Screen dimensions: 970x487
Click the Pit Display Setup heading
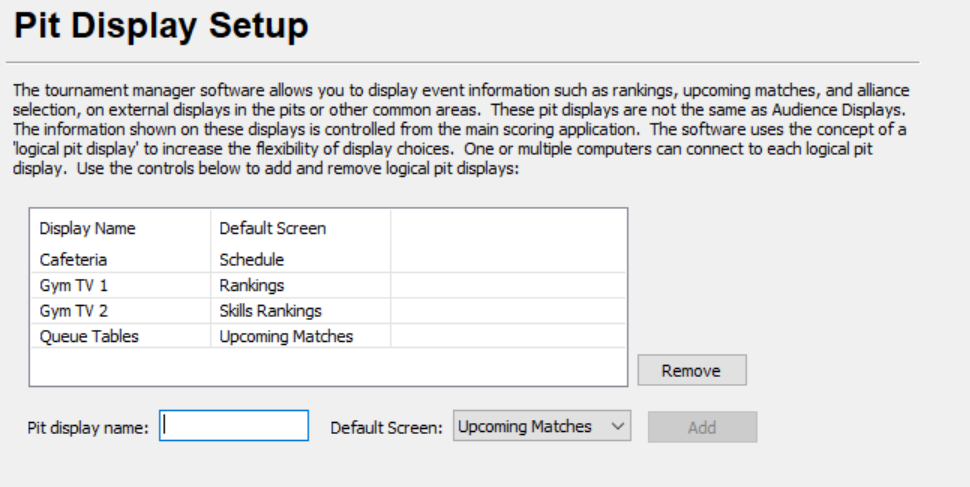(x=161, y=27)
